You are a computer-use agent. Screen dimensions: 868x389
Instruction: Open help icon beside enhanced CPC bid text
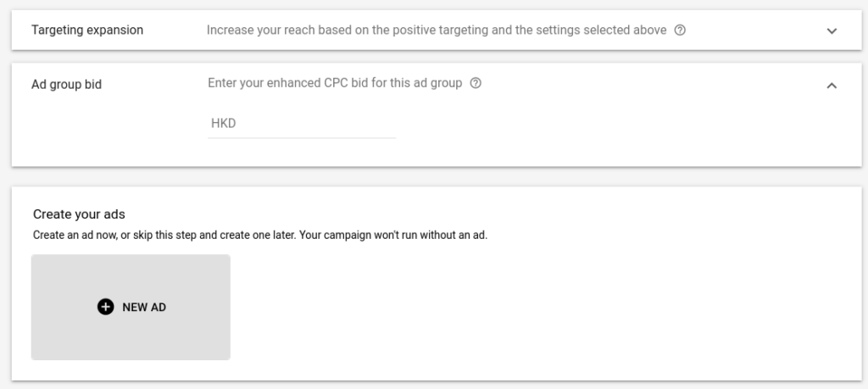tap(476, 84)
